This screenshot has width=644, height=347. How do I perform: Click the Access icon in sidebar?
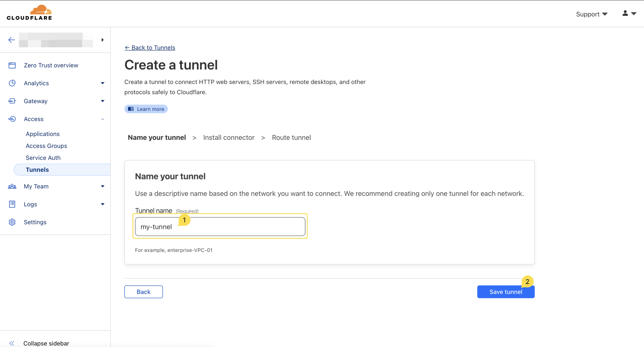12,119
